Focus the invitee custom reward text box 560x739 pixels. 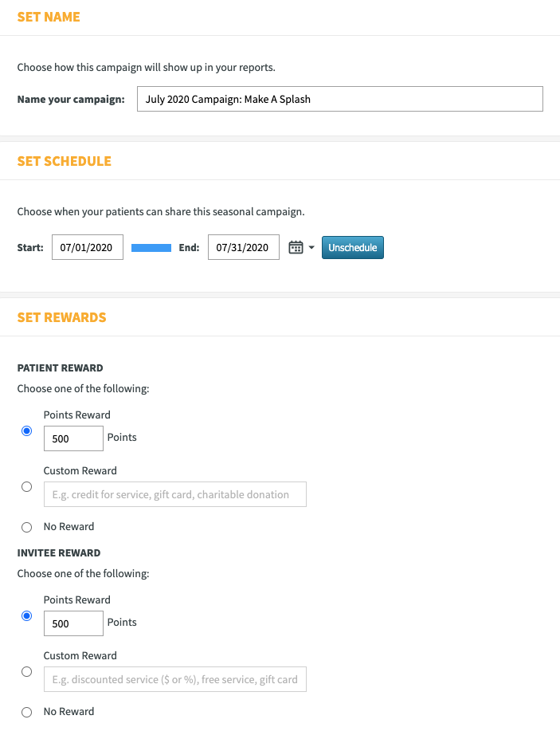[175, 679]
